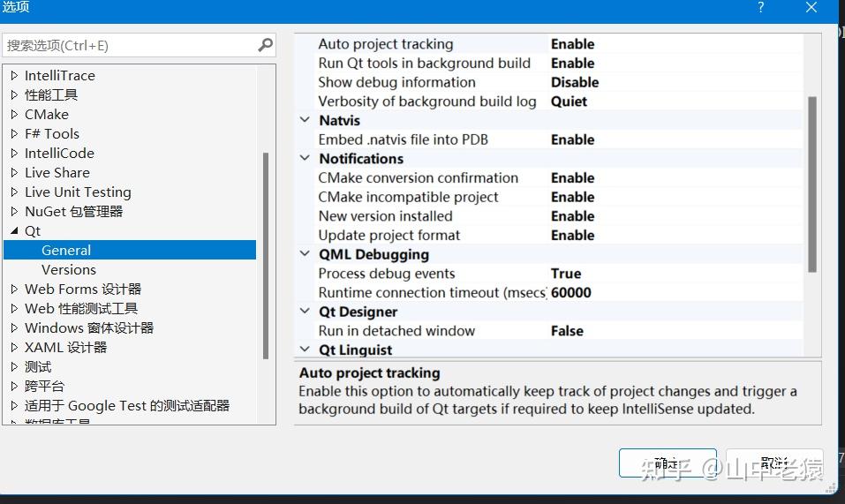Click Enable value for CMake conversion confirmation
Image resolution: width=845 pixels, height=504 pixels.
click(x=572, y=177)
